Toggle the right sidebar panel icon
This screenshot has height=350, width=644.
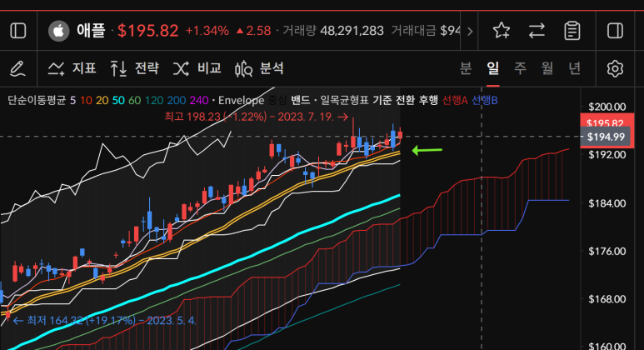click(x=615, y=31)
